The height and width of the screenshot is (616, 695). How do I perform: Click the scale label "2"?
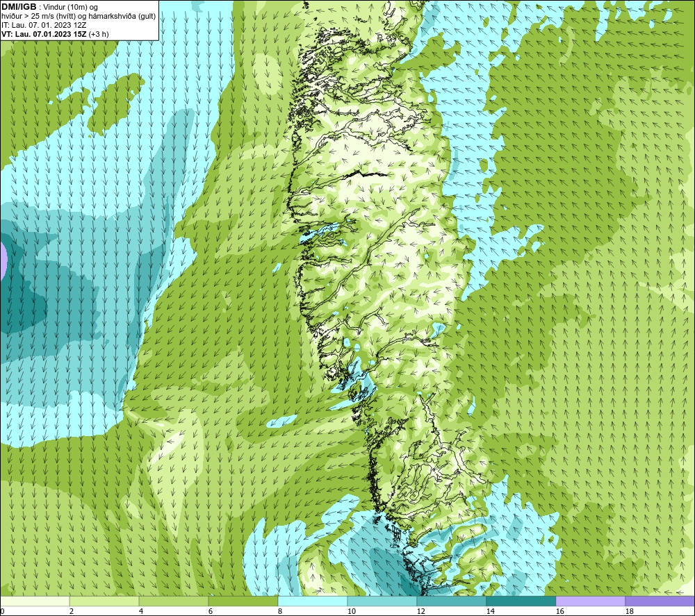[72, 611]
